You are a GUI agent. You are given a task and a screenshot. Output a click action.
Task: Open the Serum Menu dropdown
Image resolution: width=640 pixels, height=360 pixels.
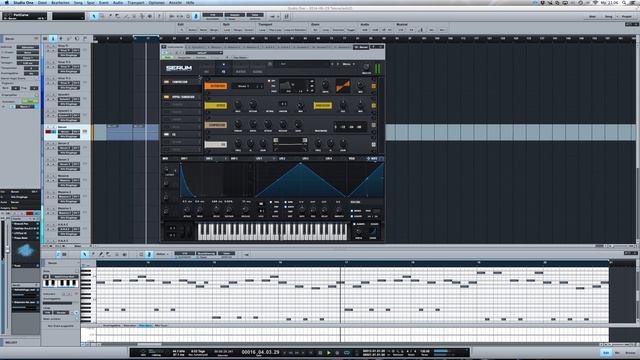click(348, 64)
